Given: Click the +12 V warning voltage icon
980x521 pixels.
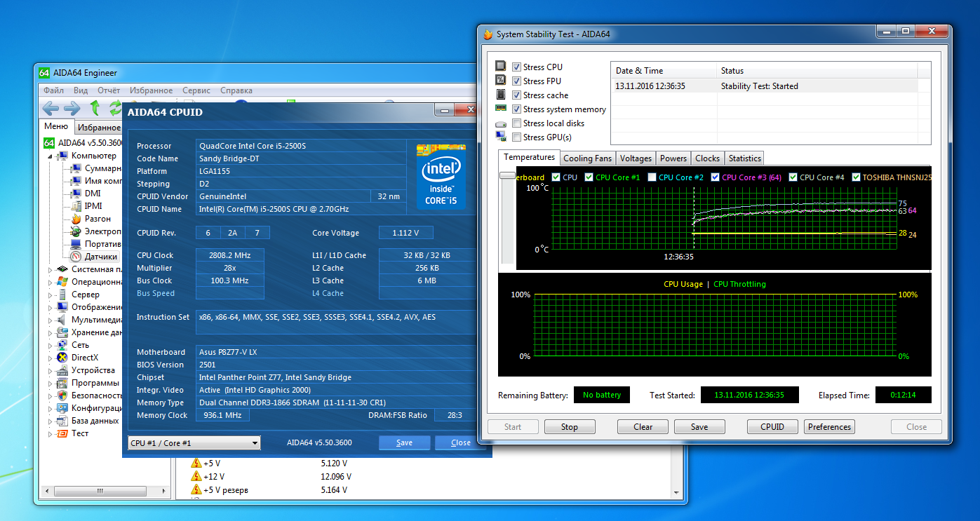Looking at the screenshot, I should pos(196,477).
